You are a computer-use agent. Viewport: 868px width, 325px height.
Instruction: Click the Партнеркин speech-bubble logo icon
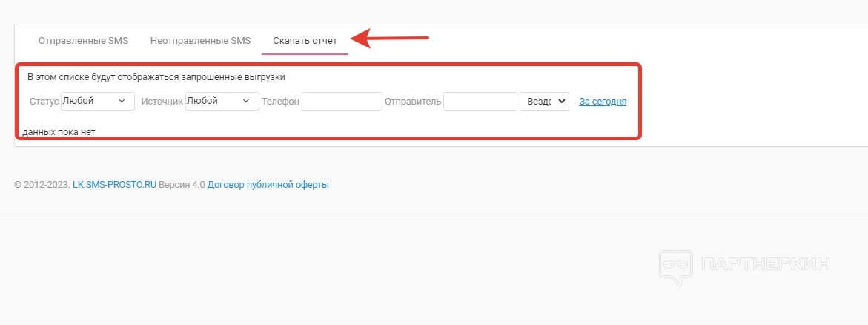tap(675, 266)
